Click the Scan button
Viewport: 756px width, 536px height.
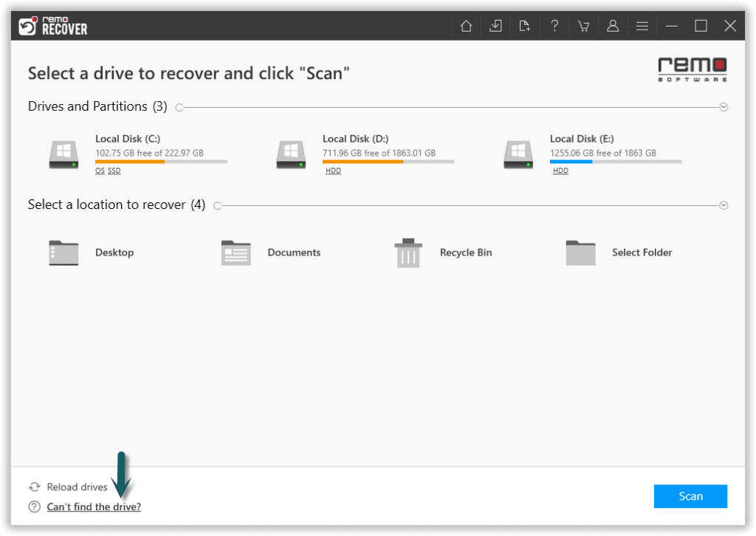pyautogui.click(x=690, y=496)
